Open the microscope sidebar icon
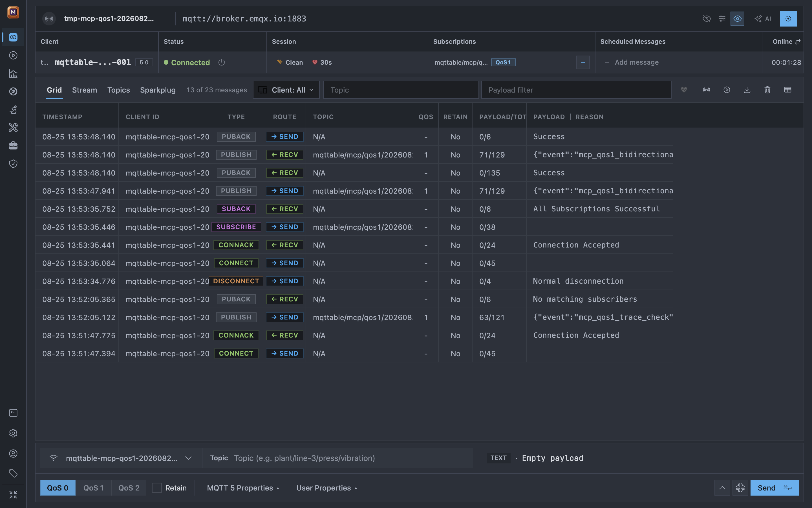This screenshot has width=812, height=508. pyautogui.click(x=13, y=110)
